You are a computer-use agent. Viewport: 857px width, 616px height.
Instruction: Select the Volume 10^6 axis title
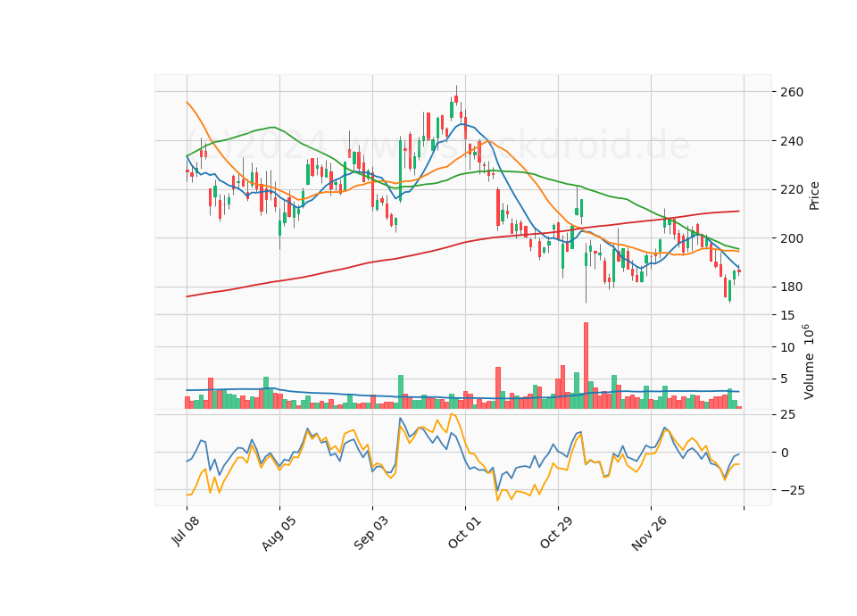point(809,362)
